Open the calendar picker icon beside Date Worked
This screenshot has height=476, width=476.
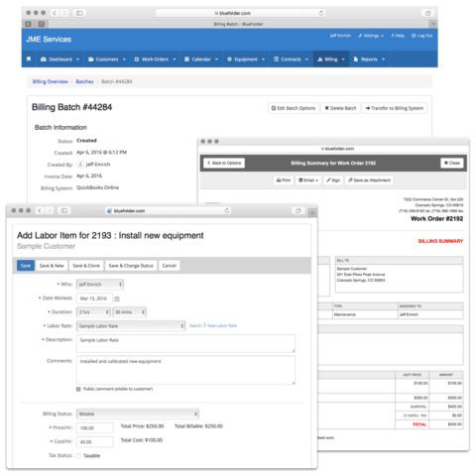click(x=117, y=298)
